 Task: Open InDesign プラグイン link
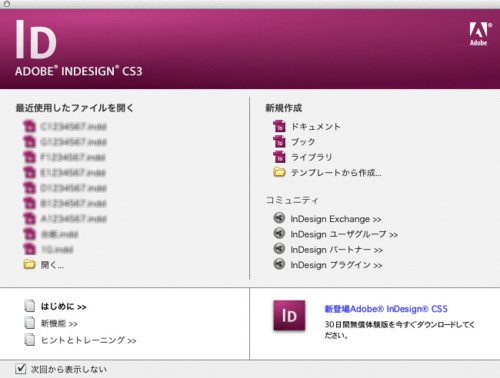click(x=336, y=265)
